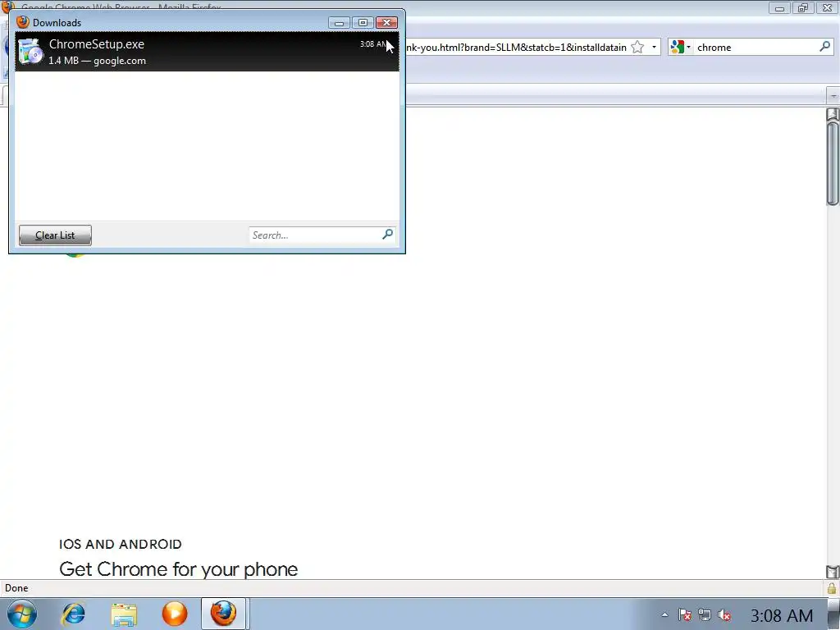Click the Firefox taskbar button

point(223,614)
